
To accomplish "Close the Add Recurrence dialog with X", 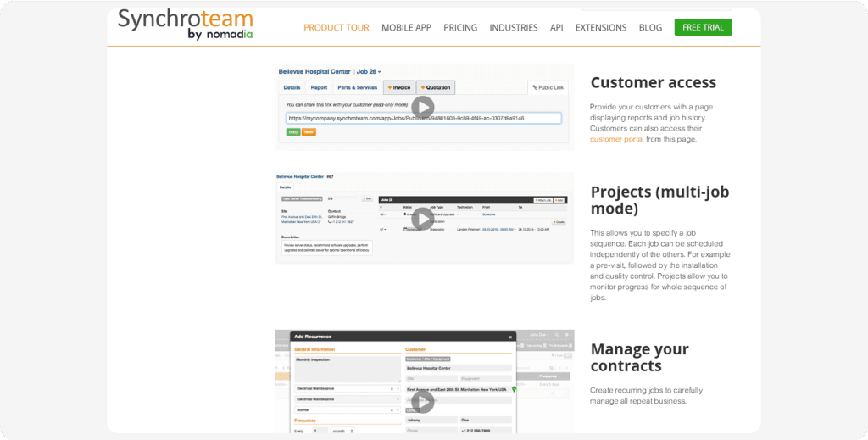I will pos(510,337).
